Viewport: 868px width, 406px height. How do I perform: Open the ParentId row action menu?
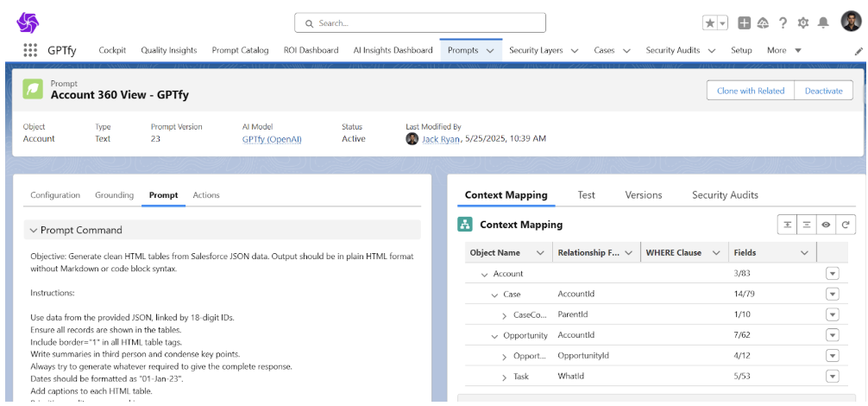tap(832, 314)
